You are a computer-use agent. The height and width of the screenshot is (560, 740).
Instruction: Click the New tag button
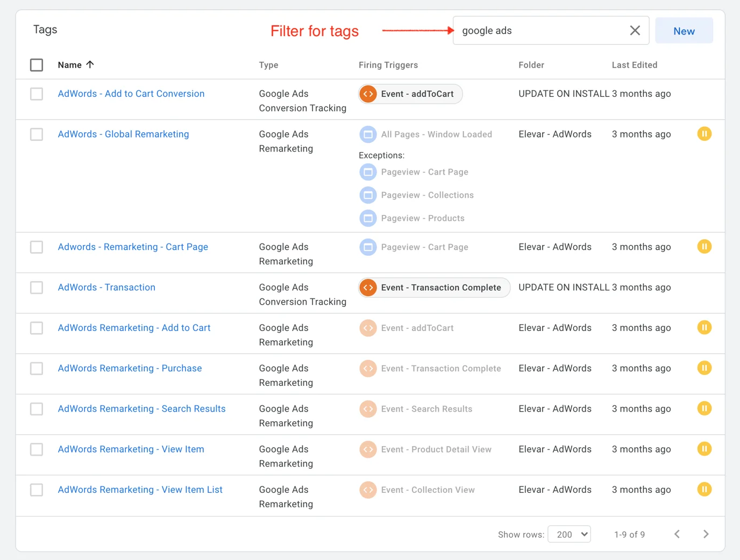pyautogui.click(x=684, y=31)
